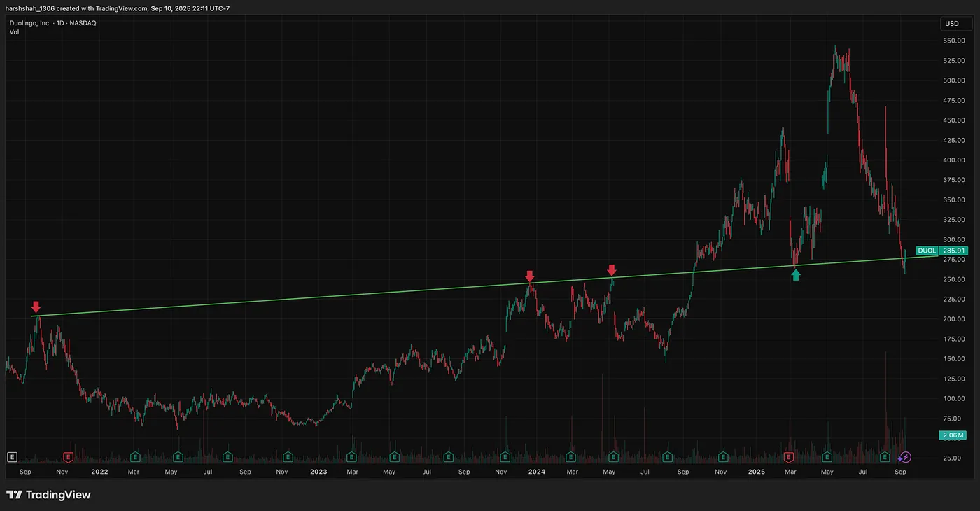The image size is (980, 511).
Task: Click the 25.00 price axis label
Action: (953, 458)
